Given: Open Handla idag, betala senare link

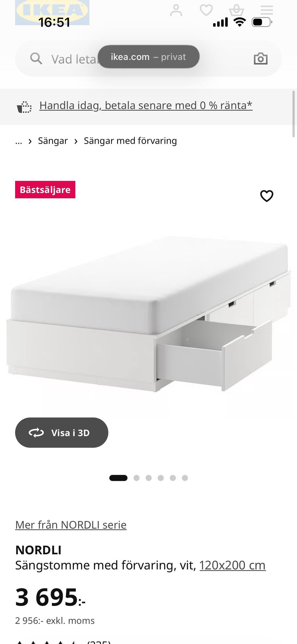Looking at the screenshot, I should 146,106.
